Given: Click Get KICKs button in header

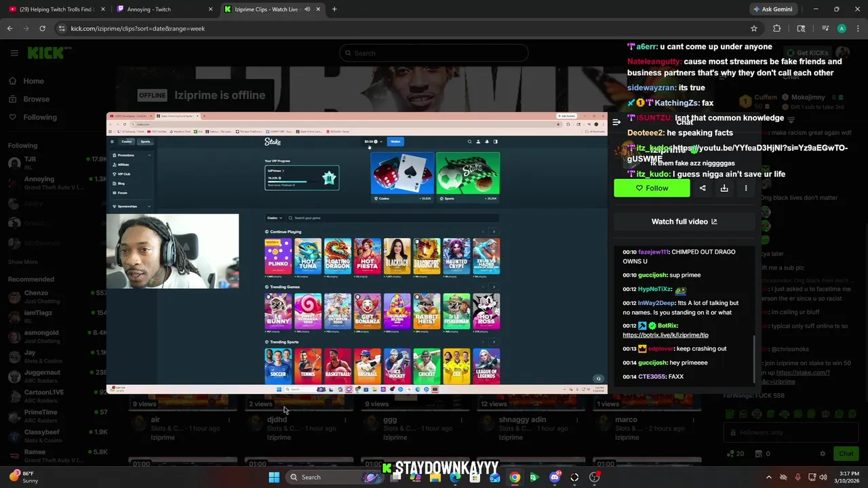Looking at the screenshot, I should click(x=806, y=53).
